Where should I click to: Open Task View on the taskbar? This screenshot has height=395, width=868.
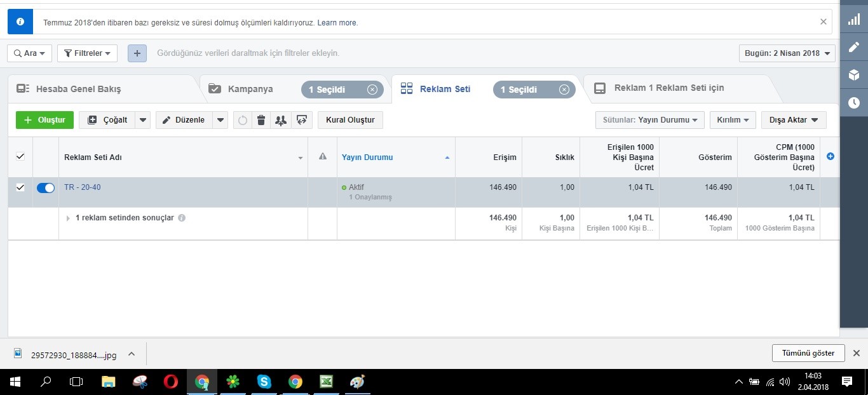click(76, 382)
